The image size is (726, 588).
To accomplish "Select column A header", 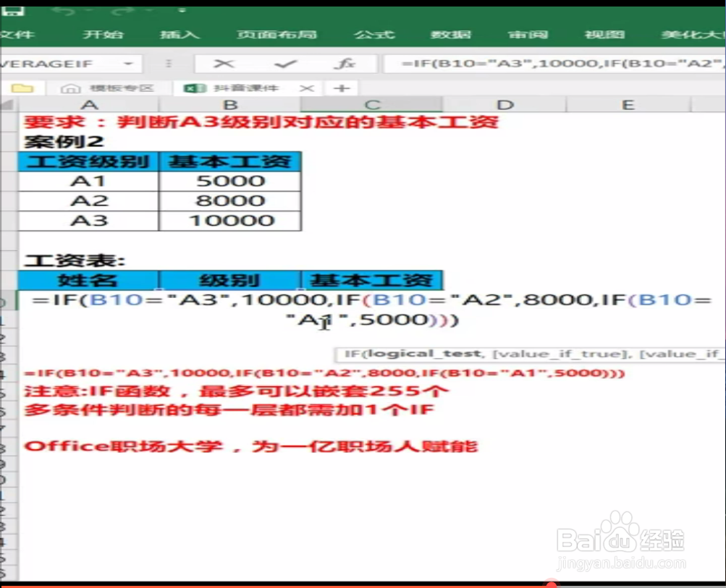I will (89, 105).
